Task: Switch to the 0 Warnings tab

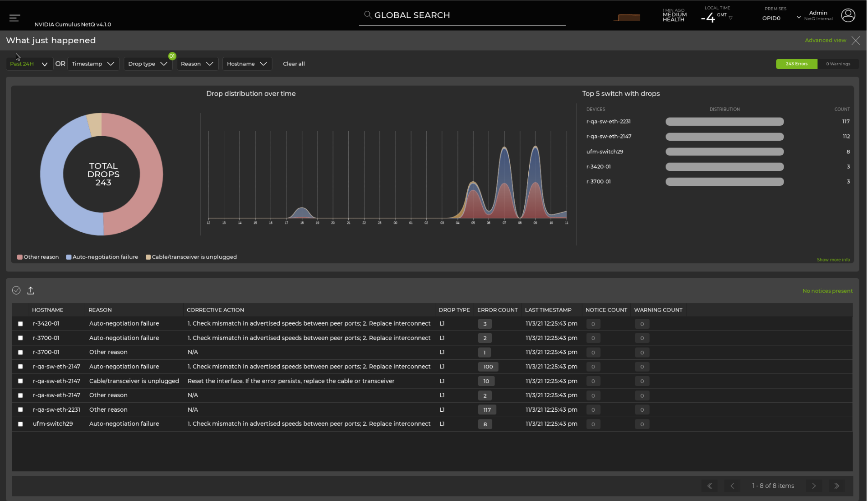Action: tap(838, 64)
